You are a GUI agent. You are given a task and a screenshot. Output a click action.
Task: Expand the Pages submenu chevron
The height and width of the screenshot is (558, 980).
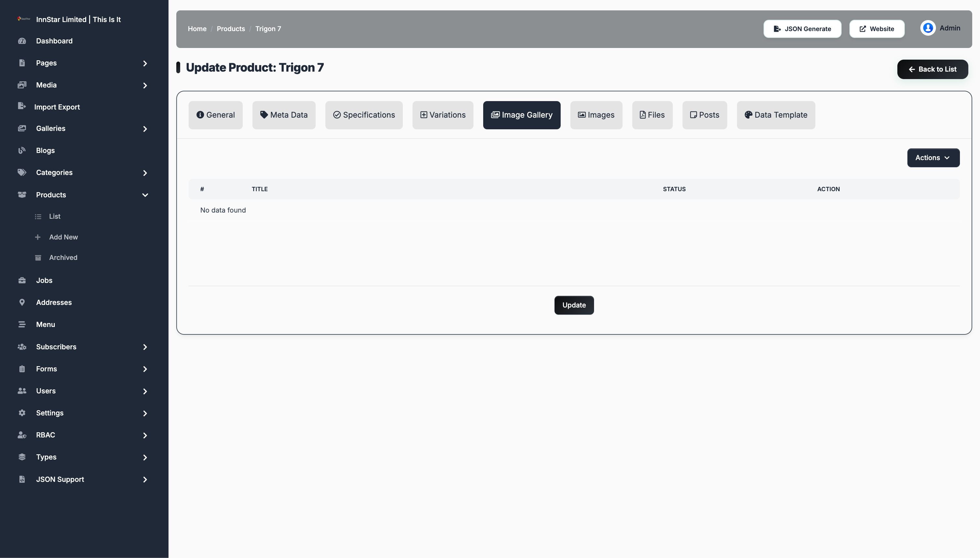(145, 63)
